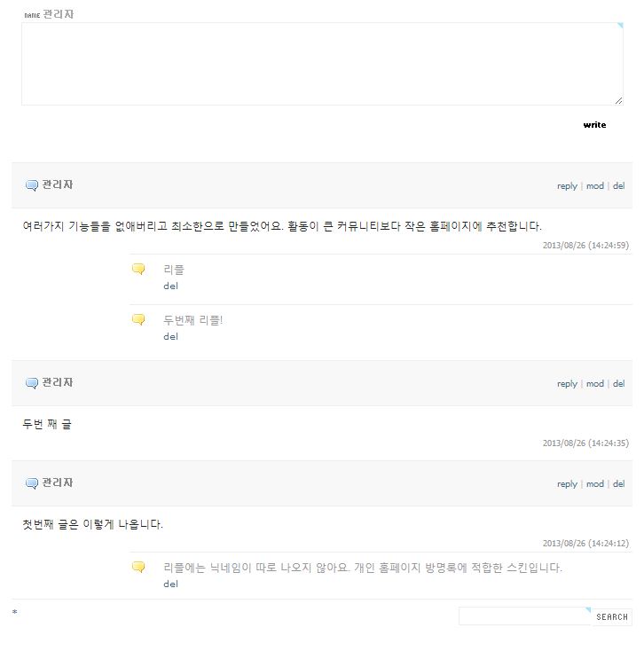
Task: Click blue speech bubble icon on '첫번째 글' post
Action: tap(32, 483)
